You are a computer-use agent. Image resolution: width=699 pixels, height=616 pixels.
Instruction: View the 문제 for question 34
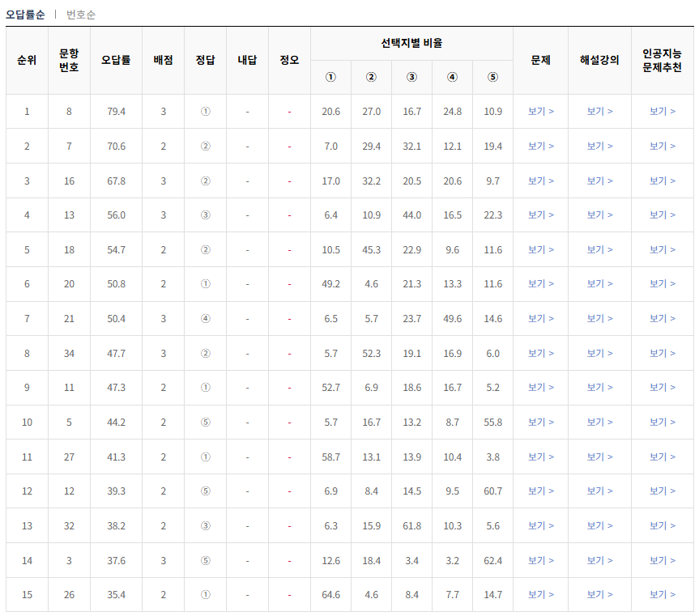tap(539, 352)
